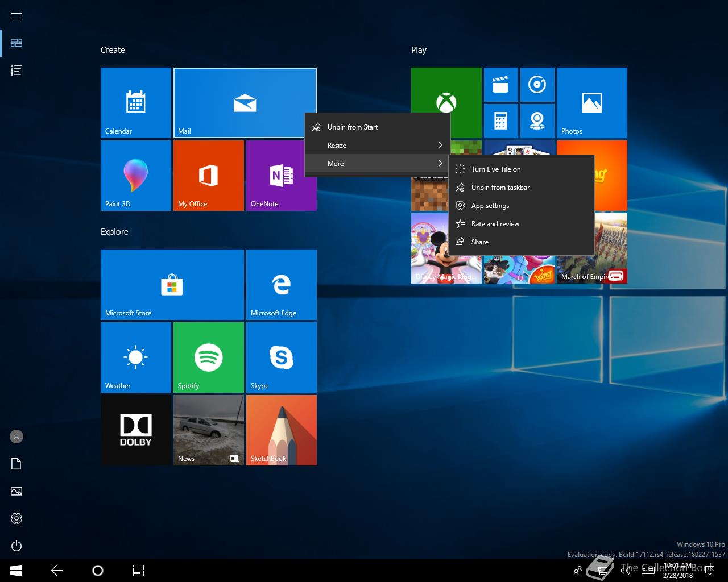Launch the Calculator small tile
728x582 pixels.
(501, 121)
